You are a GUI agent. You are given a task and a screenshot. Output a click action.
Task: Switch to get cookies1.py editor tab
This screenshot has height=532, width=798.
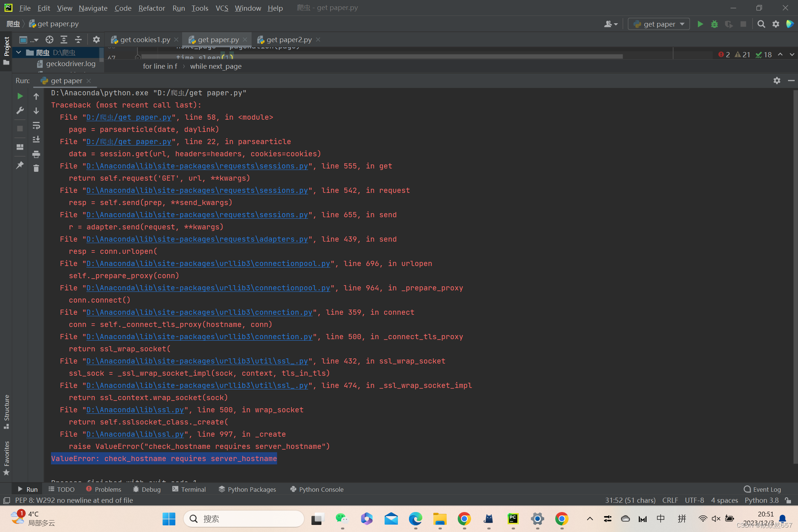(145, 40)
